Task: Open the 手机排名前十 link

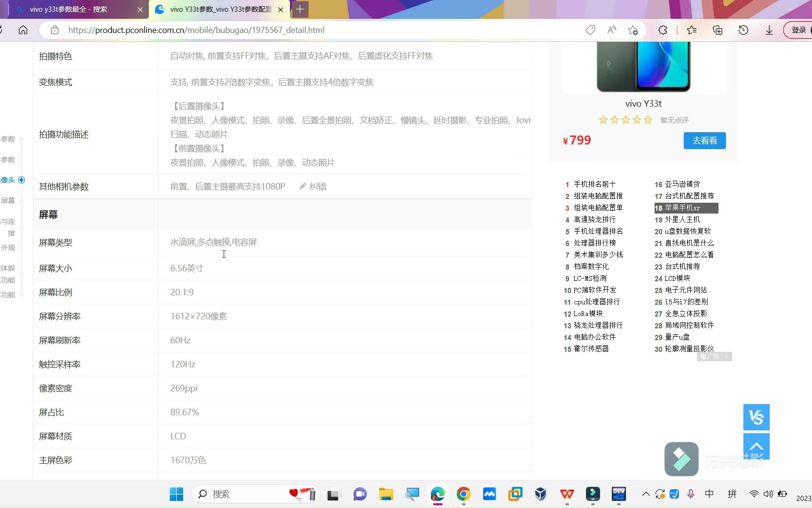Action: pos(594,184)
